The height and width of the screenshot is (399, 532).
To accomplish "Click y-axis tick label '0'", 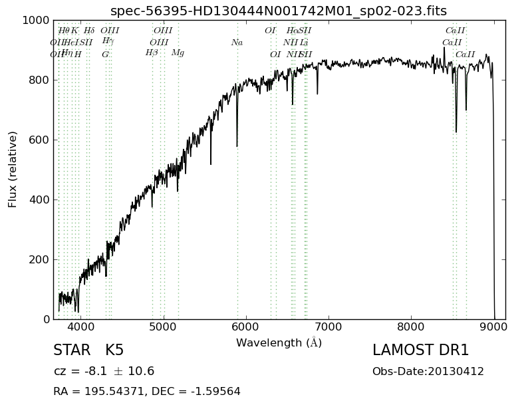I will point(47,319).
